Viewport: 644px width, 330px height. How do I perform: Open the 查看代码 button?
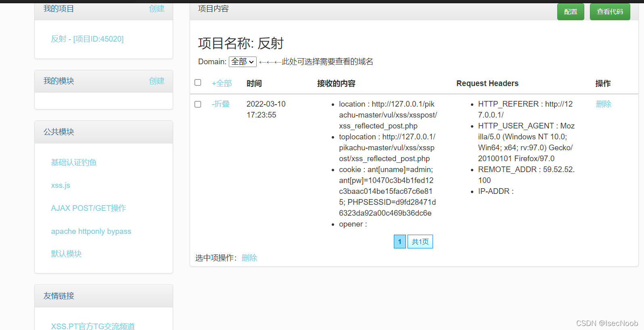[610, 12]
